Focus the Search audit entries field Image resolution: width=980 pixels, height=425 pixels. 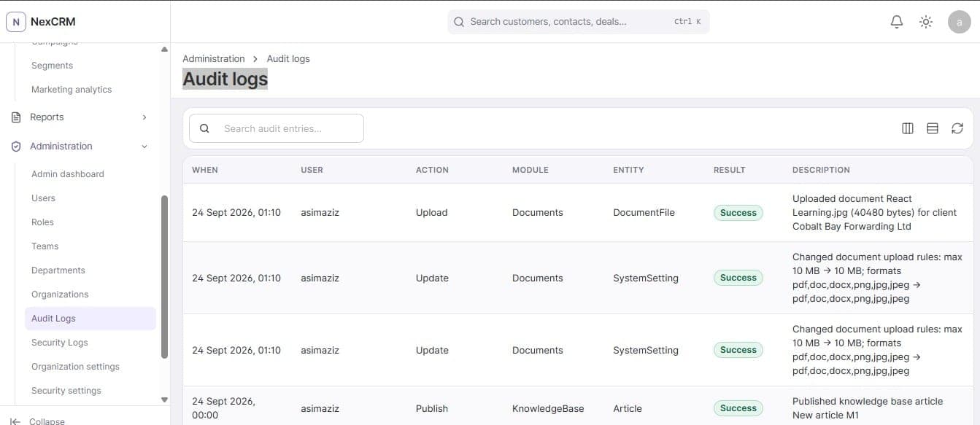pyautogui.click(x=277, y=128)
